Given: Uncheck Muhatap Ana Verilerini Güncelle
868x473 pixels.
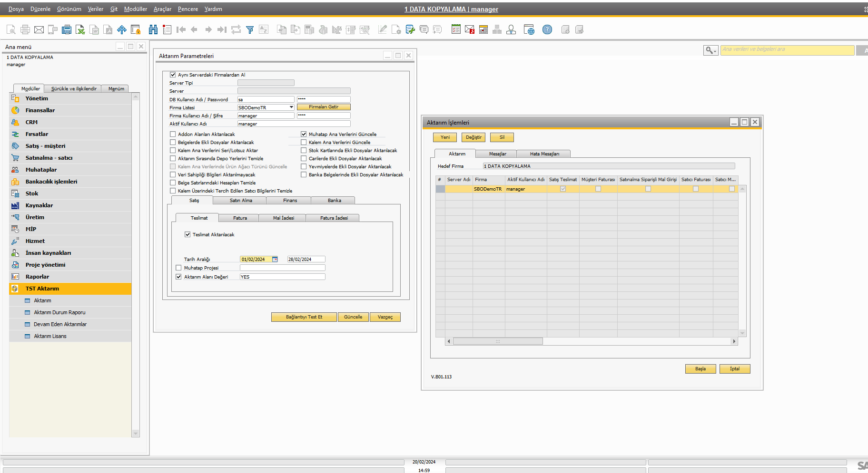Looking at the screenshot, I should pyautogui.click(x=304, y=135).
